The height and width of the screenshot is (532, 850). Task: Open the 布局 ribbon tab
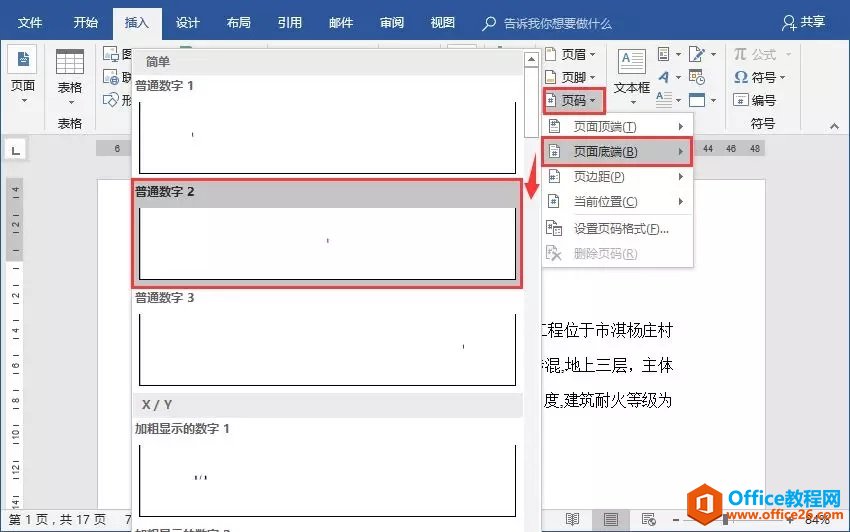(x=239, y=23)
